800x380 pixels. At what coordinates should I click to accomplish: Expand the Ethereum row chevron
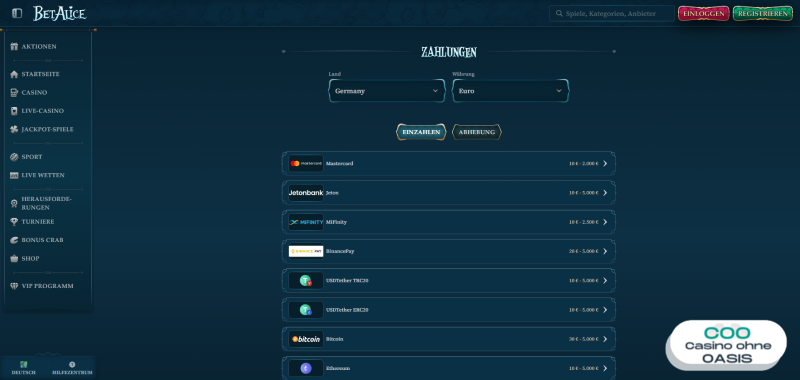click(605, 368)
